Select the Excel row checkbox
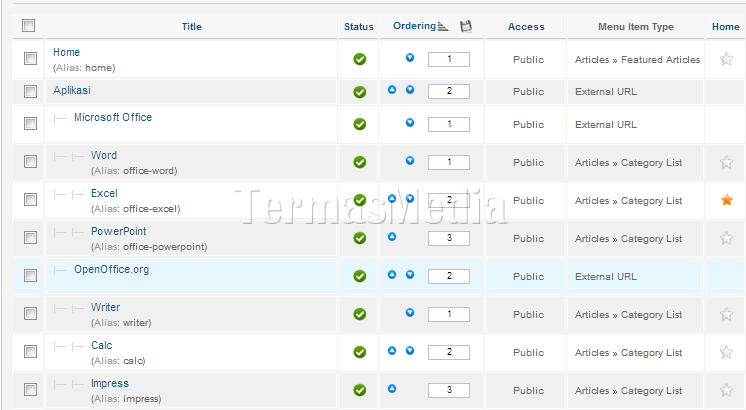The height and width of the screenshot is (410, 746). coord(30,199)
